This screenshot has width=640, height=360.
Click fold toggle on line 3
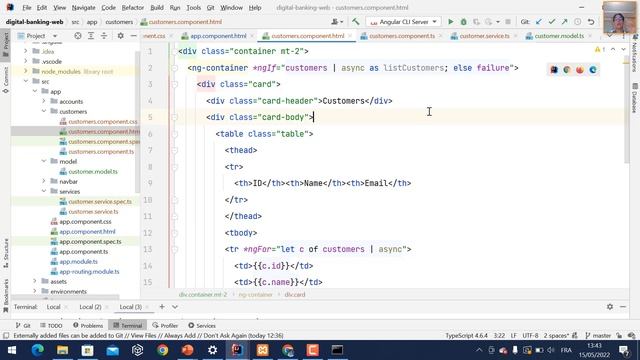[175, 84]
